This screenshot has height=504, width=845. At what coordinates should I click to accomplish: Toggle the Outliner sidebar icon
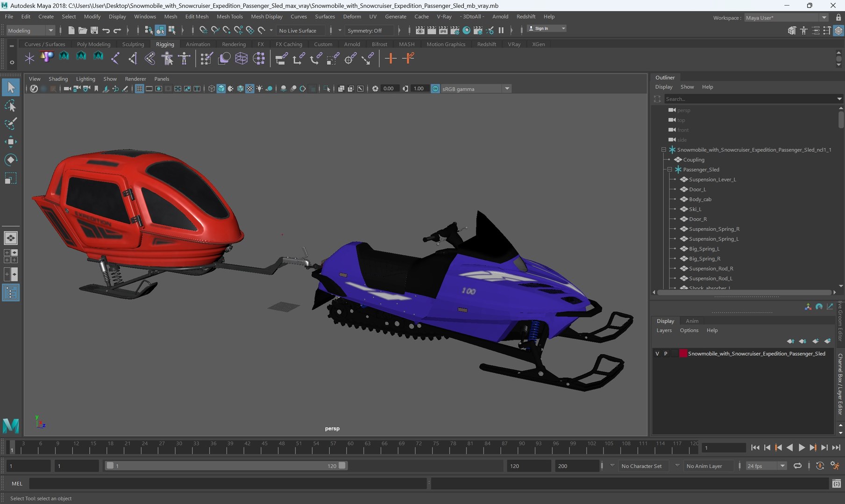(x=10, y=293)
